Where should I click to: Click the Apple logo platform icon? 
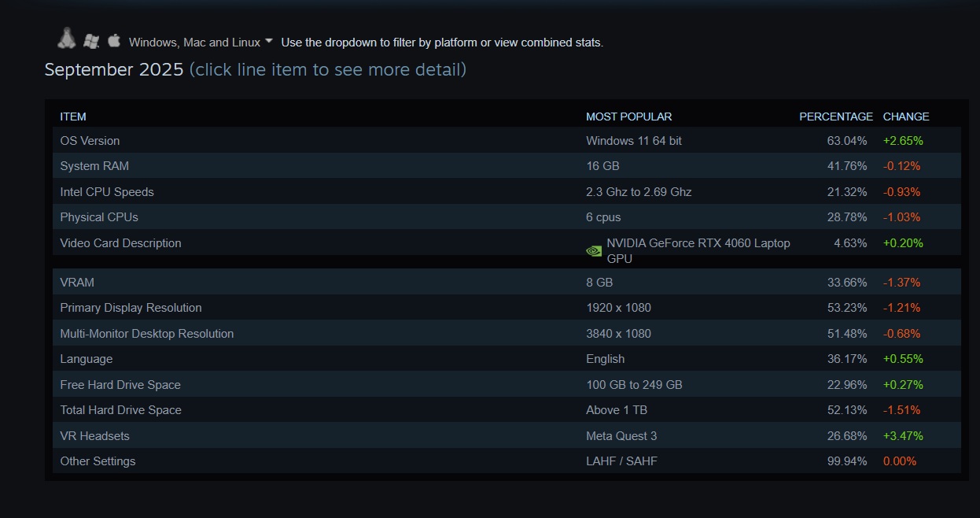[114, 40]
